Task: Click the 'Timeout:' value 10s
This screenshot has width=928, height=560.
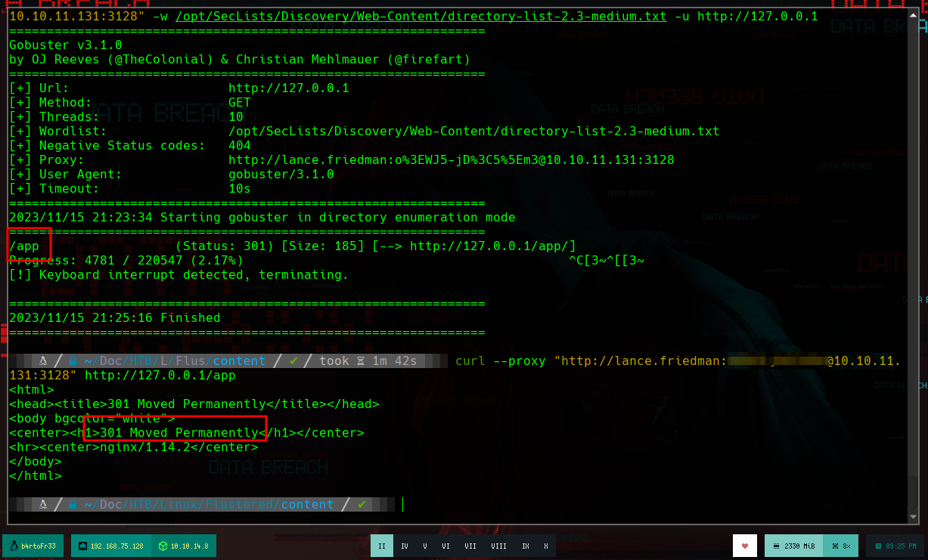Action: pyautogui.click(x=240, y=189)
